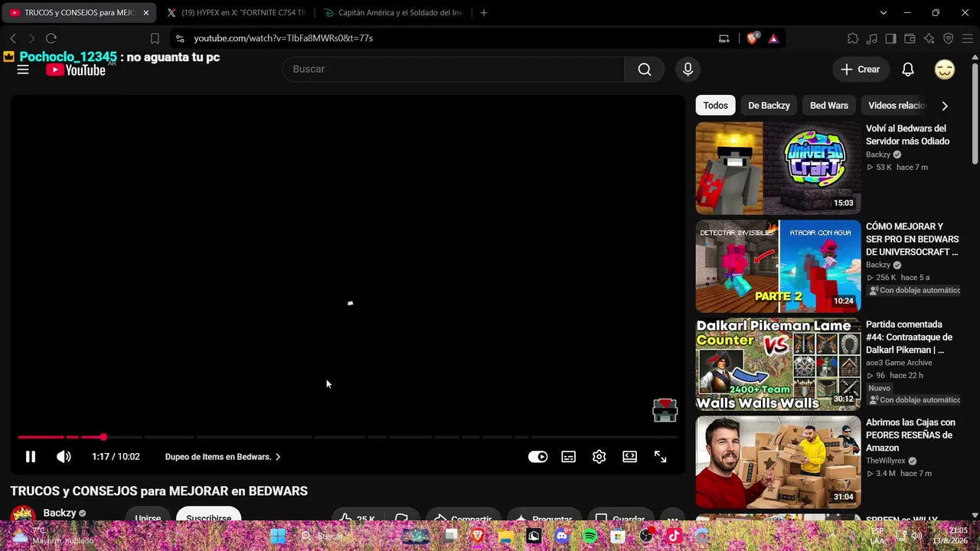Image resolution: width=980 pixels, height=551 pixels.
Task: Click the page scrollbar down arrow
Action: [x=975, y=516]
